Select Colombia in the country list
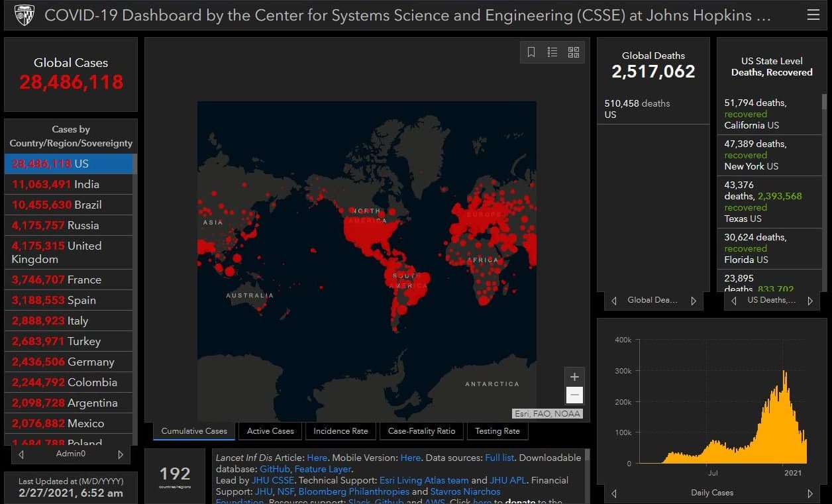Image resolution: width=832 pixels, height=504 pixels. (68, 382)
